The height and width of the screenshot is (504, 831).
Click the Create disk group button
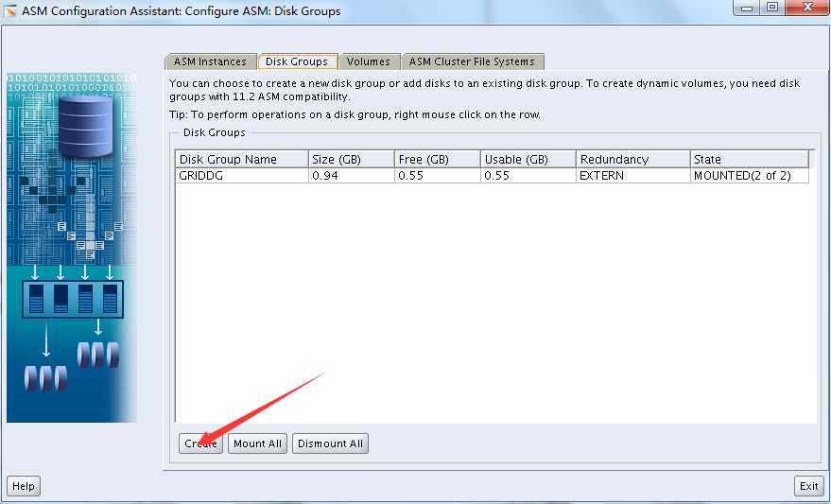[x=200, y=443]
